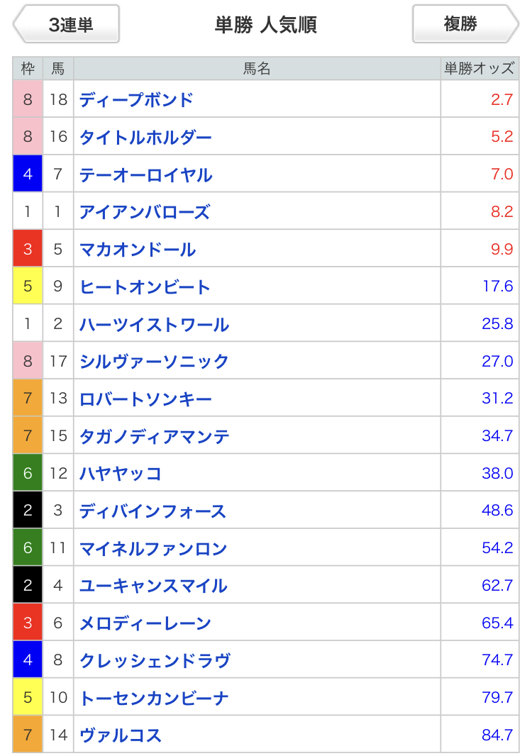Click the 単勝オッズ column header
532x756 pixels.
tap(479, 69)
